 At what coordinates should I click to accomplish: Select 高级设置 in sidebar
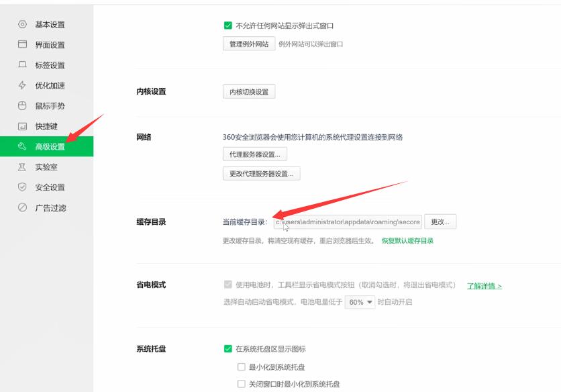click(x=46, y=146)
